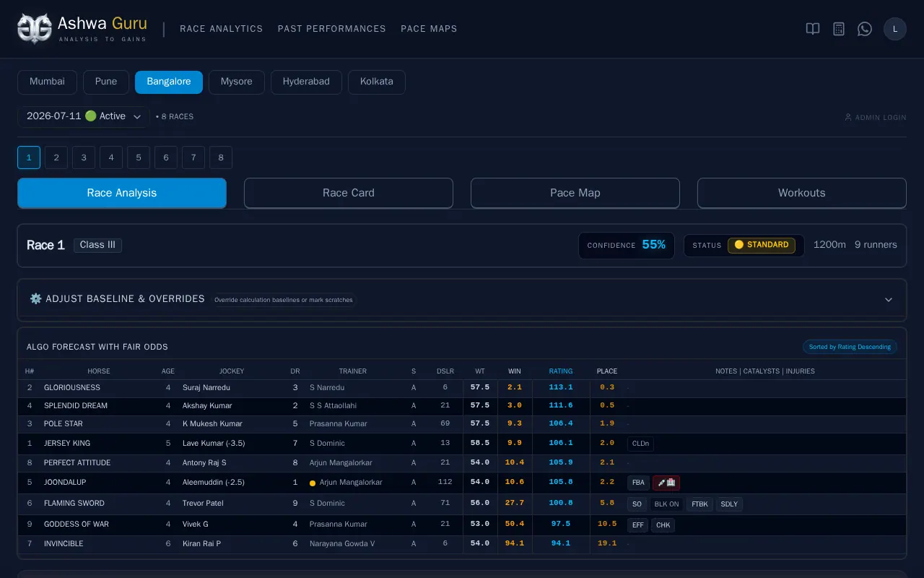Click the gear icon on Adjust Baseline
This screenshot has width=924, height=578.
(35, 298)
